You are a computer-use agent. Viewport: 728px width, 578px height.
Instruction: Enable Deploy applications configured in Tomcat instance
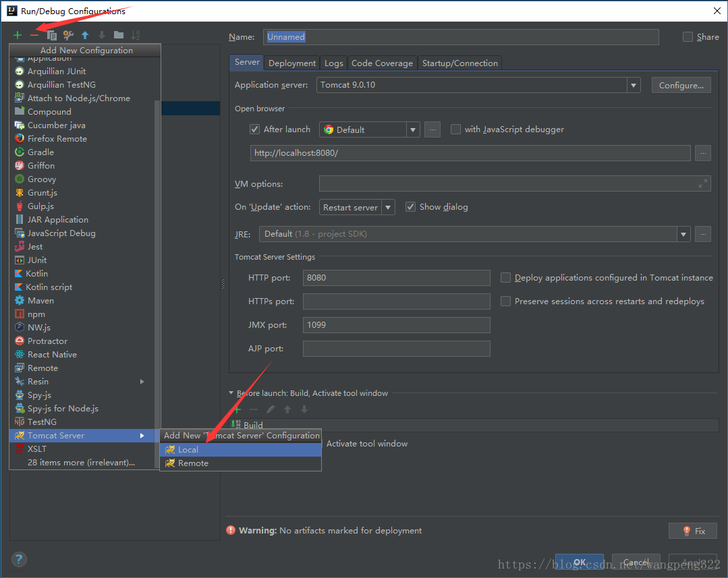tap(505, 278)
